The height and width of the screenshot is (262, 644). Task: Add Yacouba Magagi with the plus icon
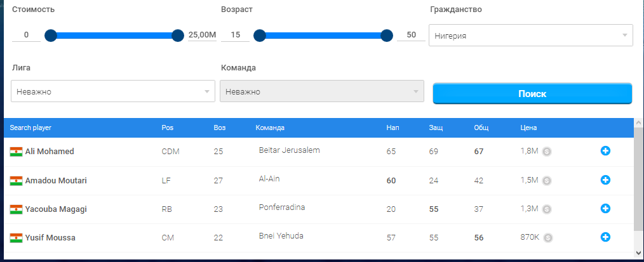click(605, 208)
